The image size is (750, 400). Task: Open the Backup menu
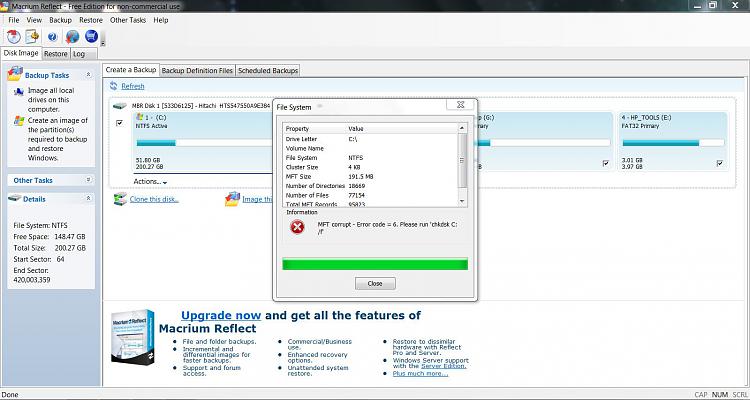60,20
